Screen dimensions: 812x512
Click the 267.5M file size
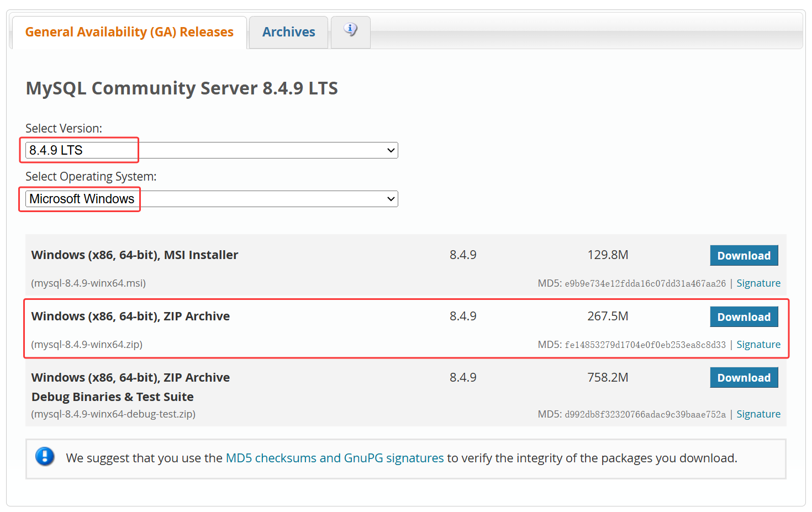(608, 316)
